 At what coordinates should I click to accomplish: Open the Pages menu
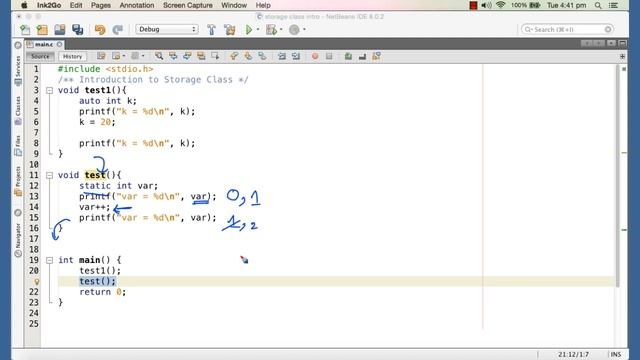tap(101, 5)
